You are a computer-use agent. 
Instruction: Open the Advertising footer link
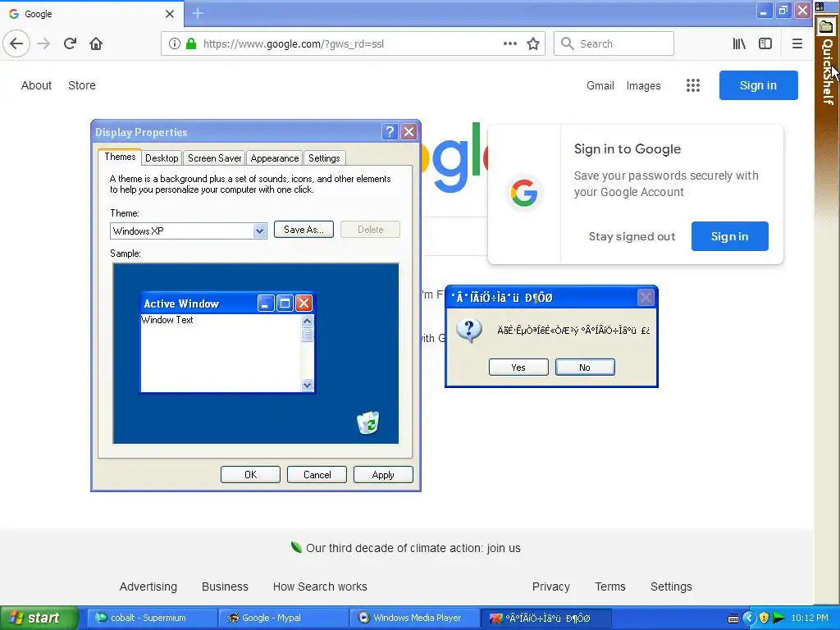click(148, 587)
